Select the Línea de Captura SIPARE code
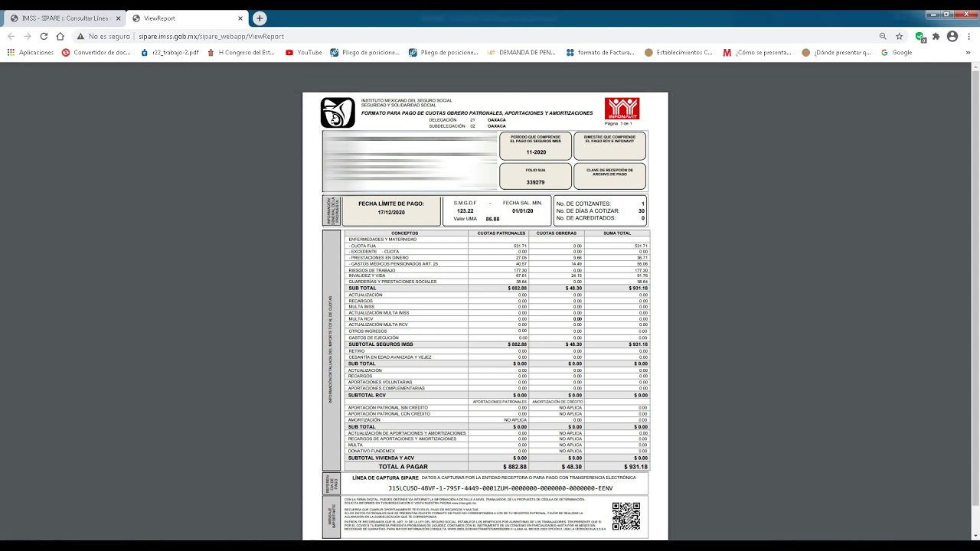This screenshot has width=980, height=551. tap(500, 488)
